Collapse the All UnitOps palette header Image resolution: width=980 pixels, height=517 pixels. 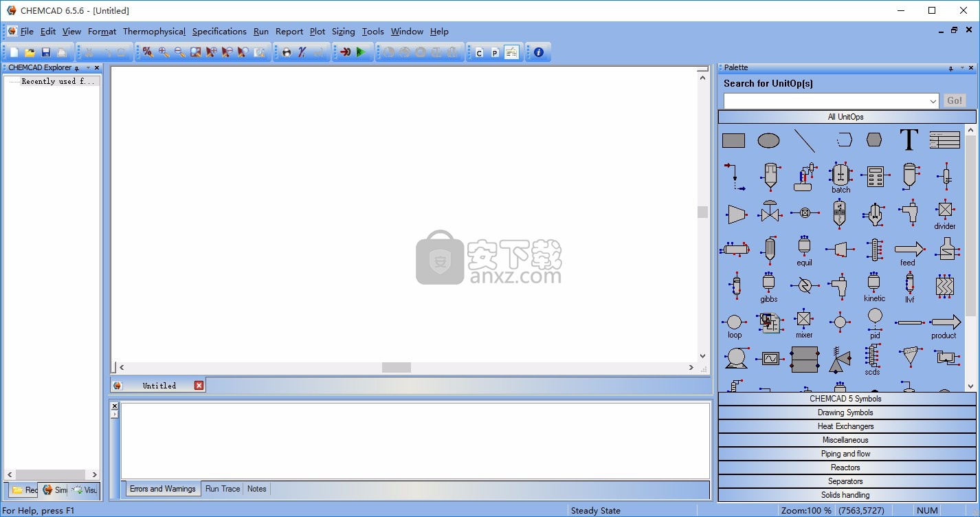(847, 117)
